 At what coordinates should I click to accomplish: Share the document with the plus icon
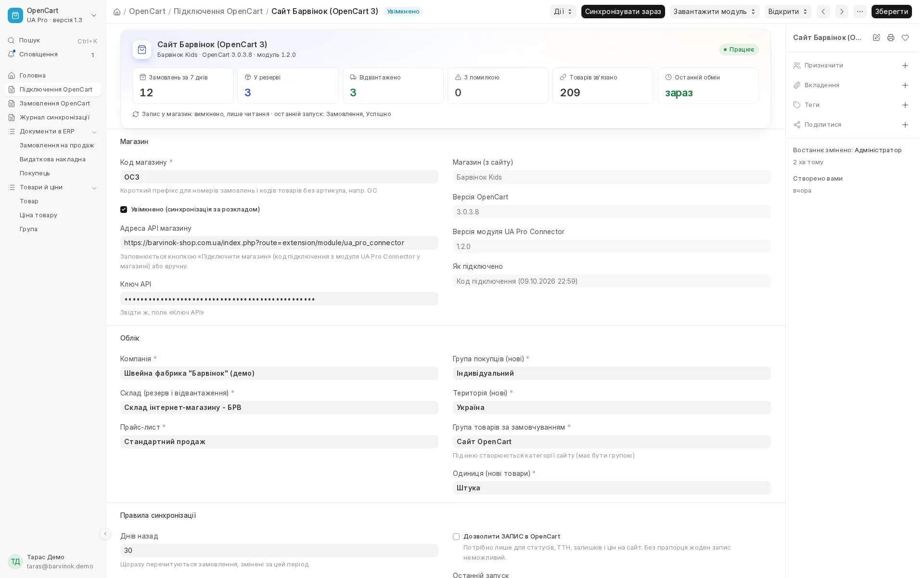[905, 125]
